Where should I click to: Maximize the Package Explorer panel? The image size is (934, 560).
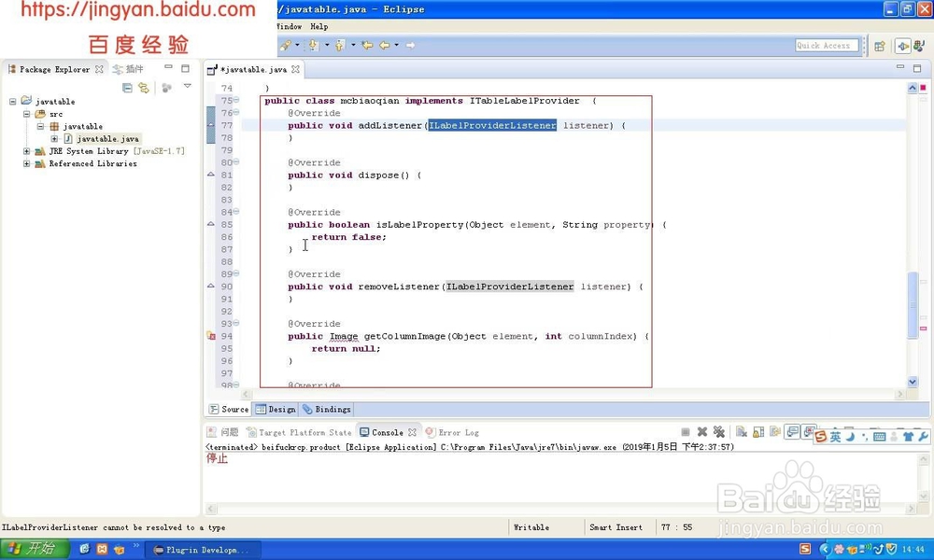coord(185,68)
